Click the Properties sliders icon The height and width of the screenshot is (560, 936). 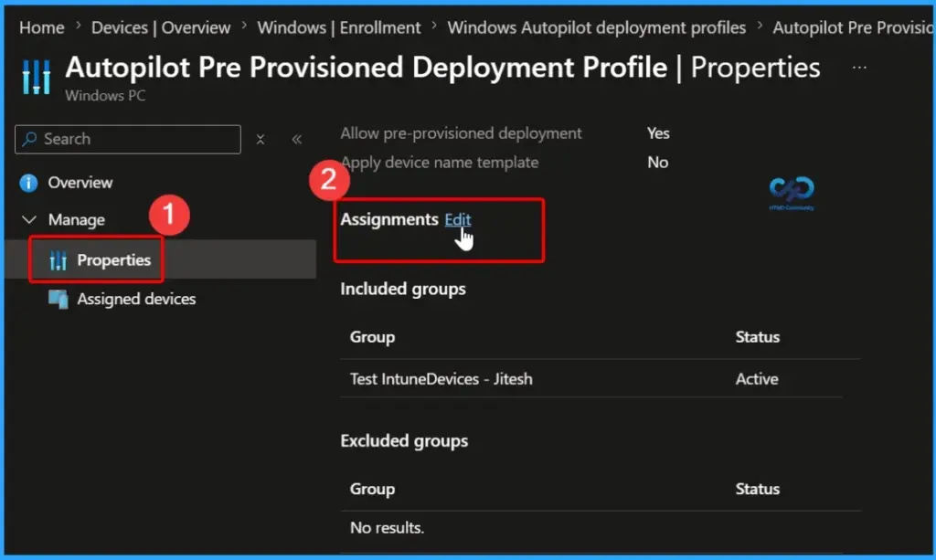click(58, 260)
